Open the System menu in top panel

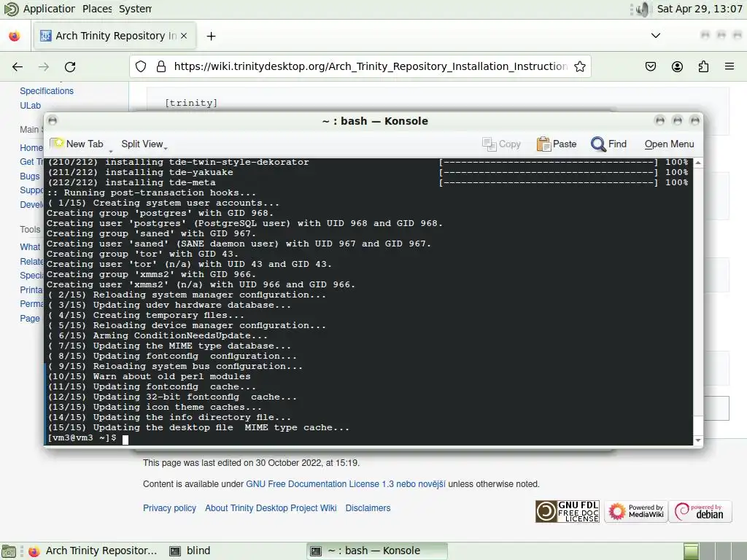135,9
